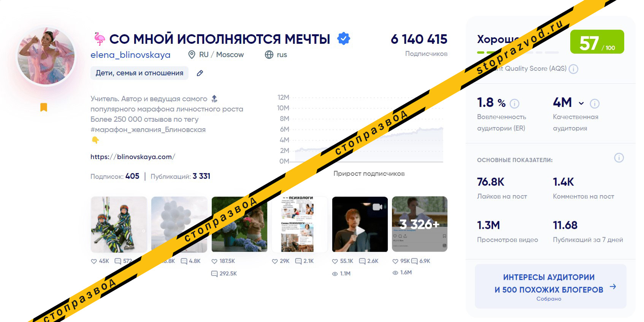This screenshot has width=644, height=322.
Task: Click the globe language icon beside rus
Action: [269, 55]
